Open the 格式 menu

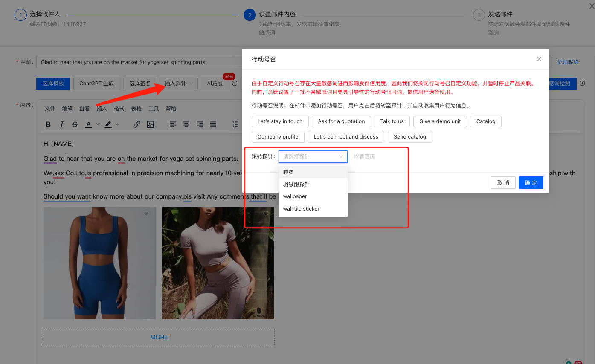(x=119, y=109)
